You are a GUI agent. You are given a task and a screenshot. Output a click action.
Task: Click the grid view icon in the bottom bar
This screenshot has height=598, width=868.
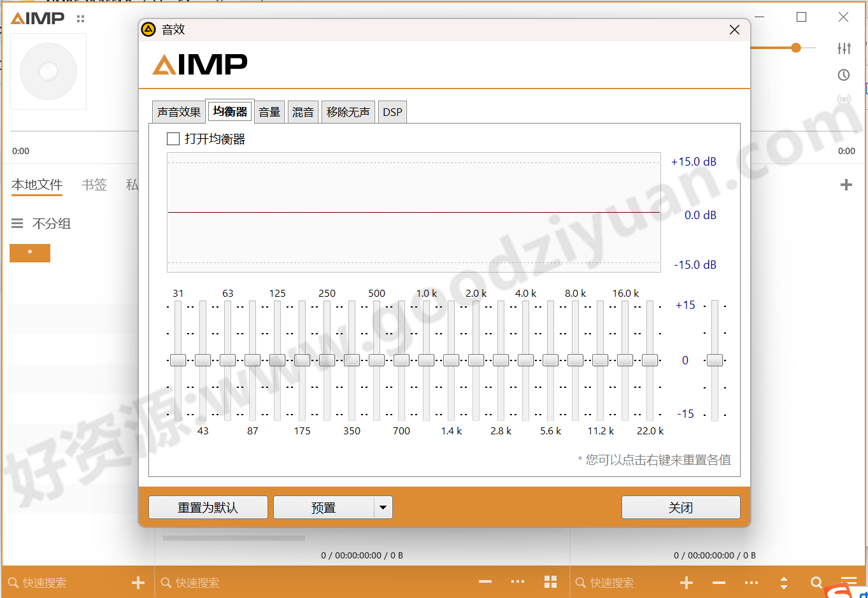click(x=550, y=581)
